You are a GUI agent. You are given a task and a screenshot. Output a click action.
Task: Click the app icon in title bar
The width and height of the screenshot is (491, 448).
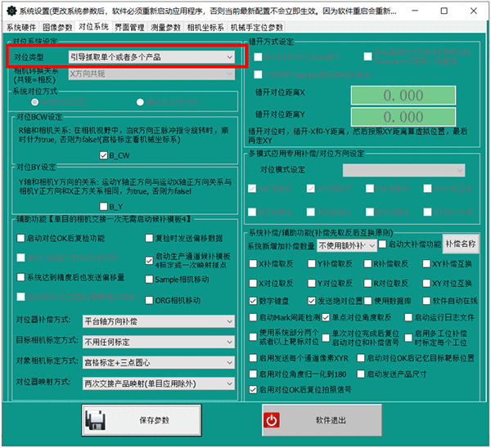9,11
